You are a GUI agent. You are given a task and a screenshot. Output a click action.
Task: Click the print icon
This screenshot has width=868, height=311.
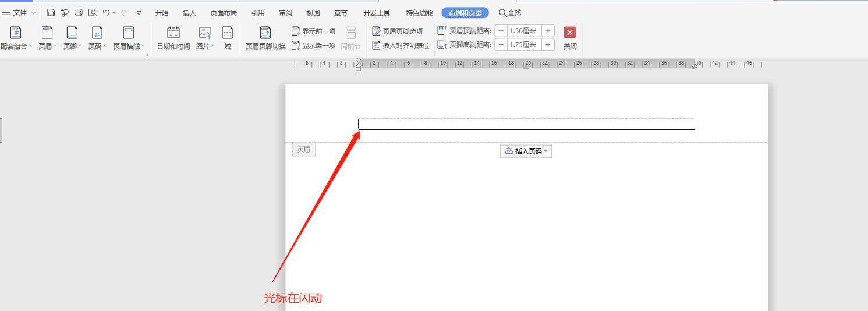[x=79, y=12]
